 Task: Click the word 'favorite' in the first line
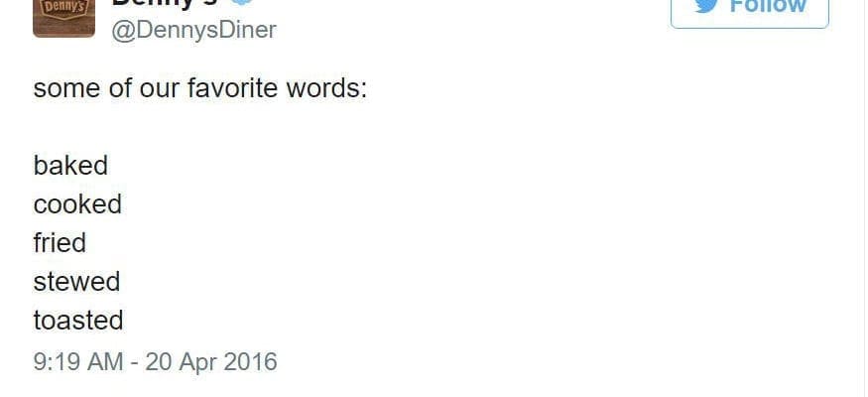click(x=231, y=88)
